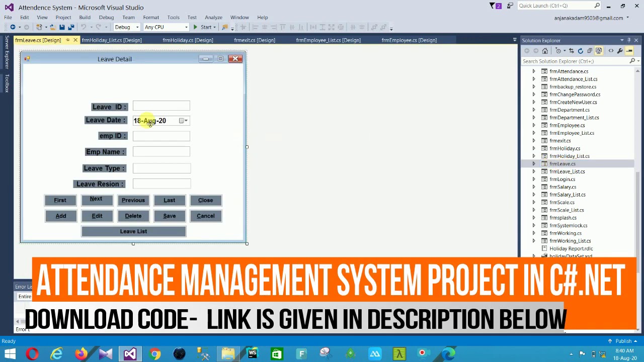Click feedback icon next to Quick Launch
Image resolution: width=644 pixels, height=362 pixels.
(x=510, y=6)
